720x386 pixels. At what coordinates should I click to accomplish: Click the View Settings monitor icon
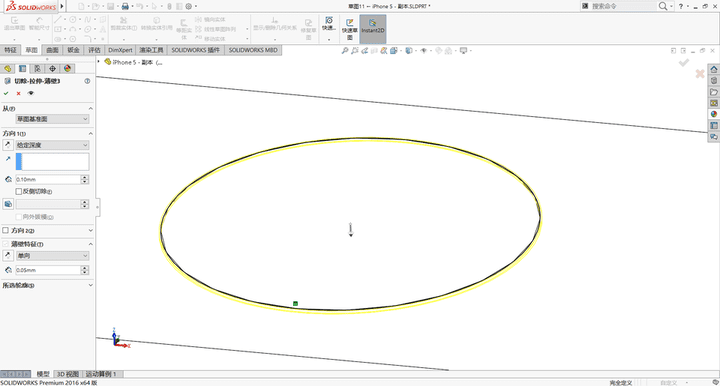463,51
